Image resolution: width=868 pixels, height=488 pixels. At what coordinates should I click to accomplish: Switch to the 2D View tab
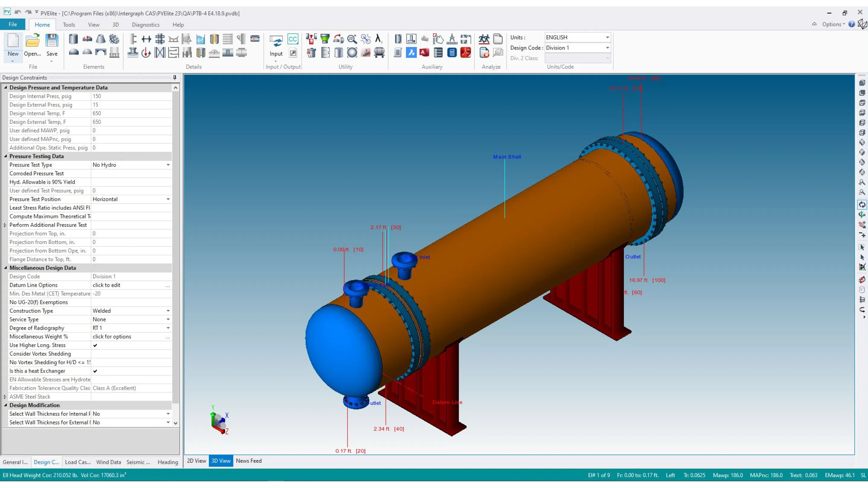coord(197,461)
